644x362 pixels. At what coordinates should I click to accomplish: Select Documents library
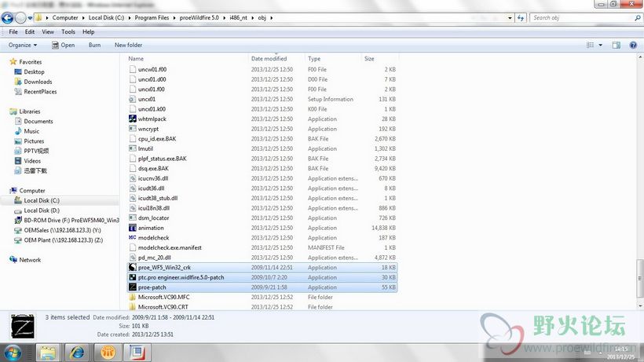(38, 121)
